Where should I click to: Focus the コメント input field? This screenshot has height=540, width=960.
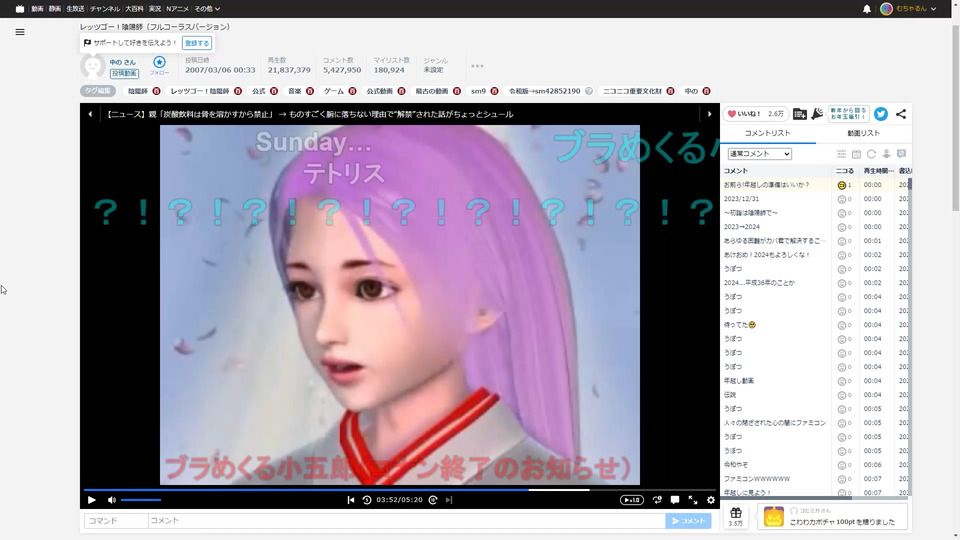pos(407,520)
